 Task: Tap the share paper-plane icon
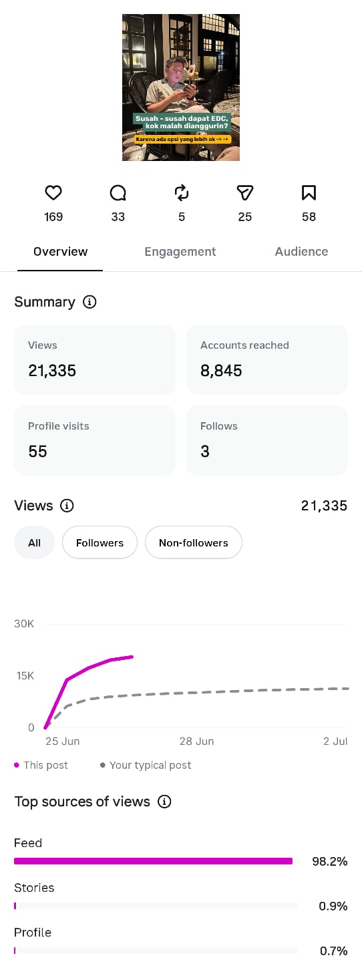coord(245,193)
